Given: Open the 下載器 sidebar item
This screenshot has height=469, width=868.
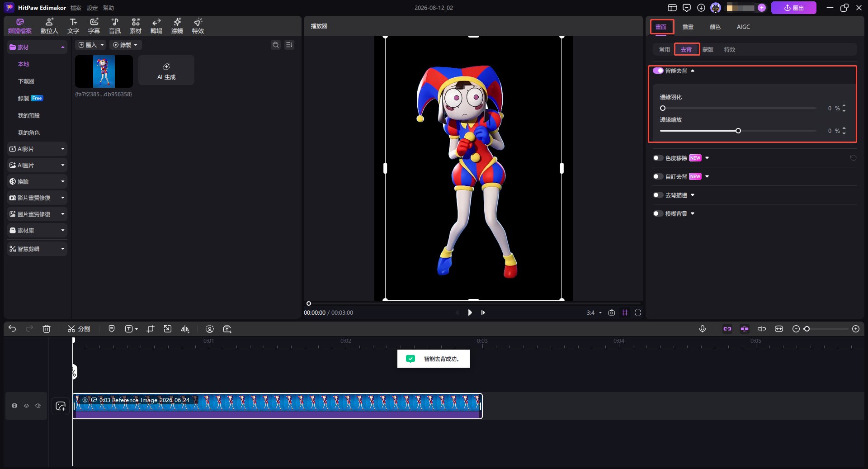Looking at the screenshot, I should pos(26,81).
